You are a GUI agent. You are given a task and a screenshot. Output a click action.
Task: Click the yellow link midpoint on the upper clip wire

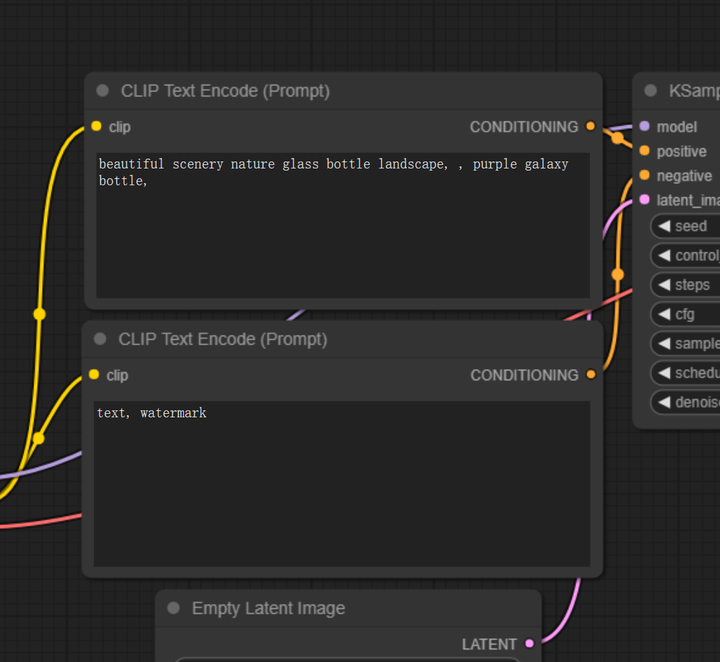39,314
